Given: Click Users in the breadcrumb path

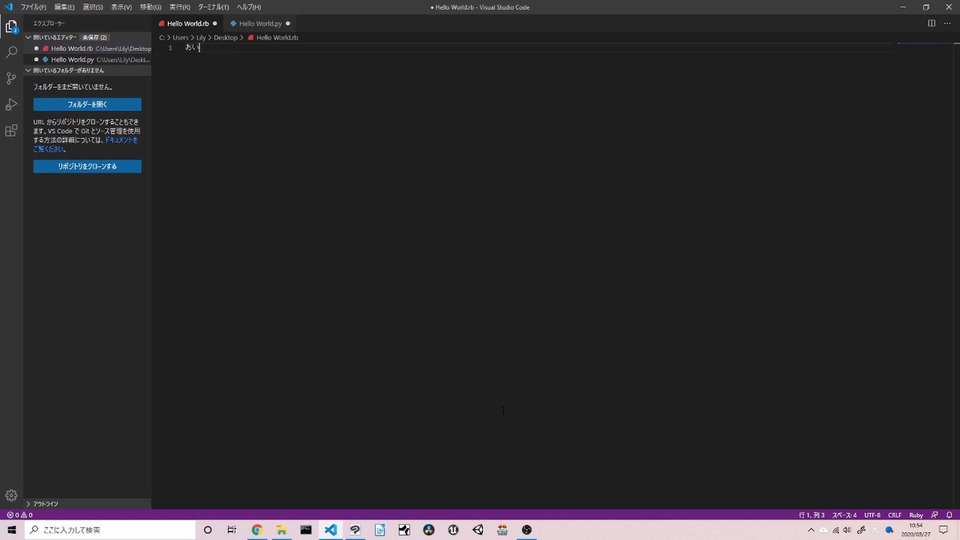Looking at the screenshot, I should (180, 37).
